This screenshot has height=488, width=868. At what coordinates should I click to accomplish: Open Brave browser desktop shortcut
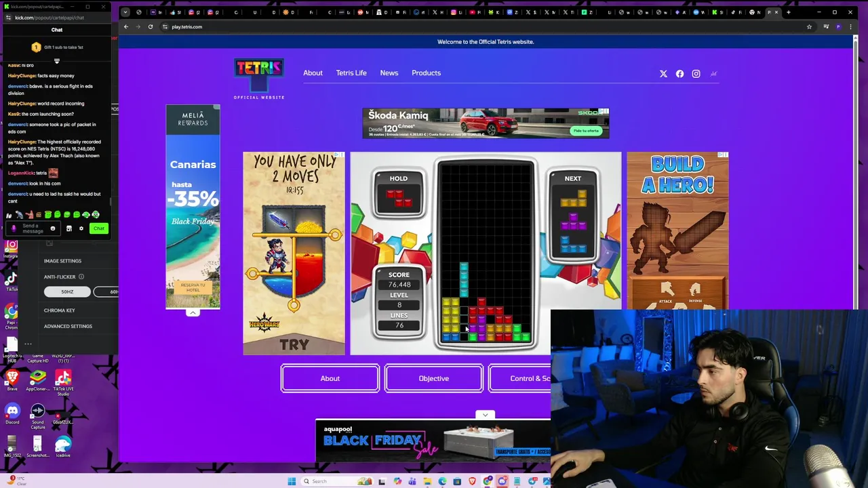tap(12, 380)
